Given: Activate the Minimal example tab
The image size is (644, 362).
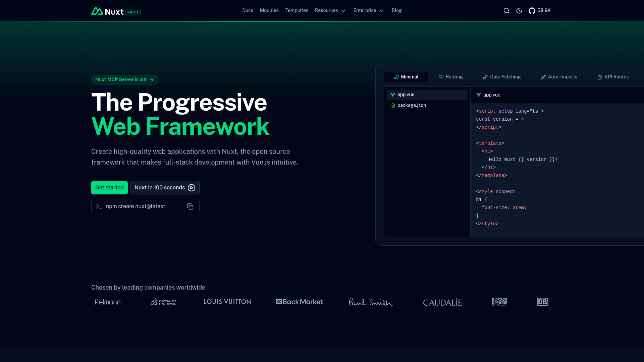Looking at the screenshot, I should click(406, 77).
